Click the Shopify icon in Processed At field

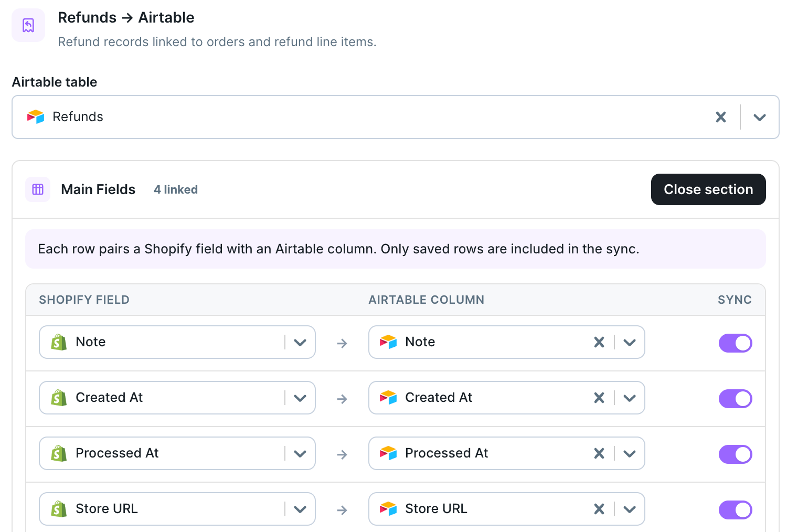(59, 453)
